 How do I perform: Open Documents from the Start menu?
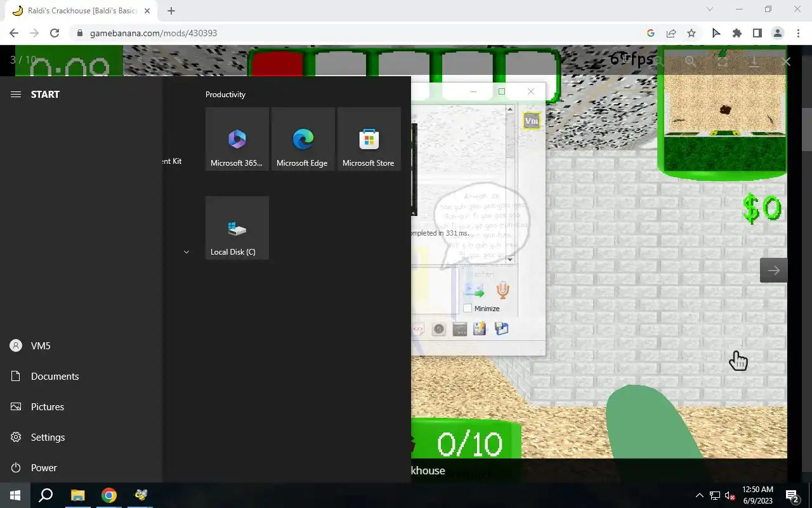(81, 376)
